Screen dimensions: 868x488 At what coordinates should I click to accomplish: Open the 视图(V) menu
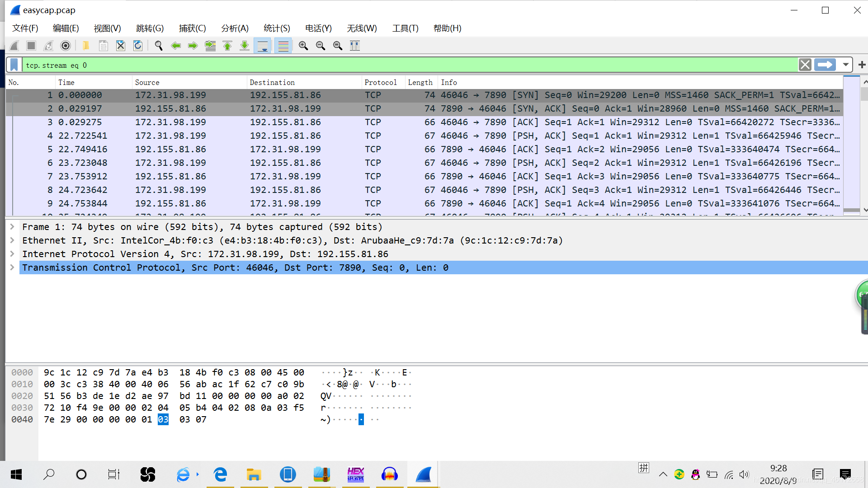click(x=108, y=28)
